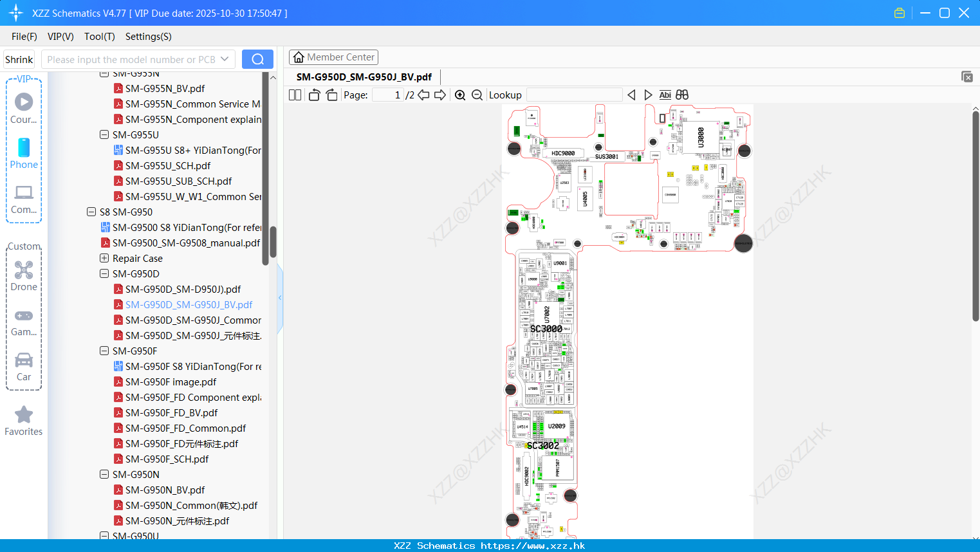The image size is (980, 552).
Task: Collapse the SM-G950N folder
Action: click(x=104, y=474)
